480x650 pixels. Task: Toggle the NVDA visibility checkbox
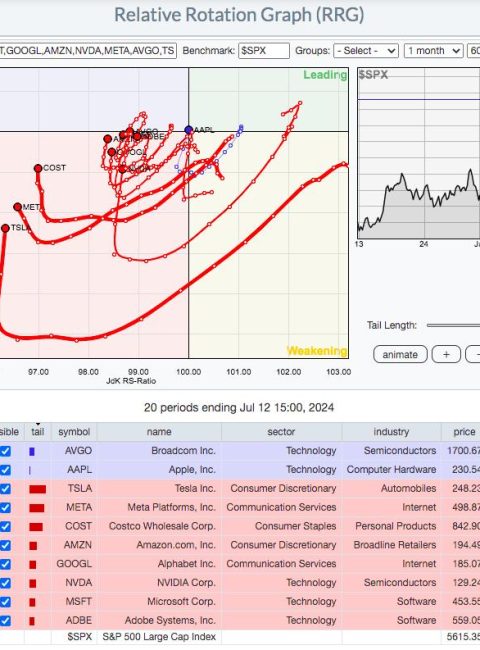coord(5,583)
